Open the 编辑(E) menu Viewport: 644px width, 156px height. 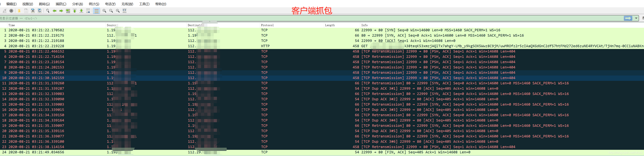(x=11, y=4)
